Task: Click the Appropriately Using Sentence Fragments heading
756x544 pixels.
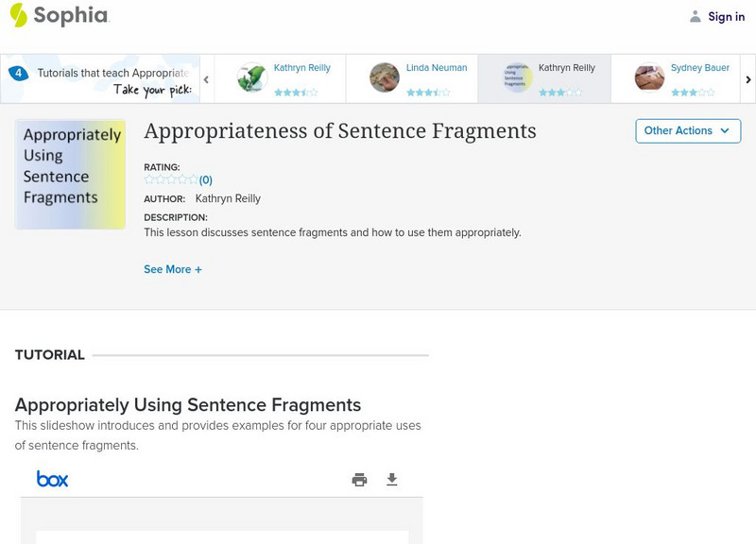Action: click(x=188, y=405)
